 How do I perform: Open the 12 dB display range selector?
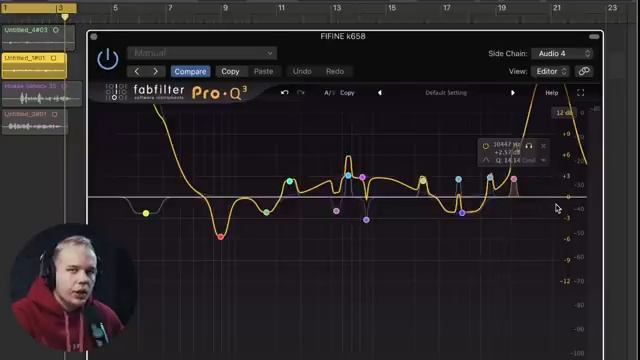pyautogui.click(x=564, y=113)
